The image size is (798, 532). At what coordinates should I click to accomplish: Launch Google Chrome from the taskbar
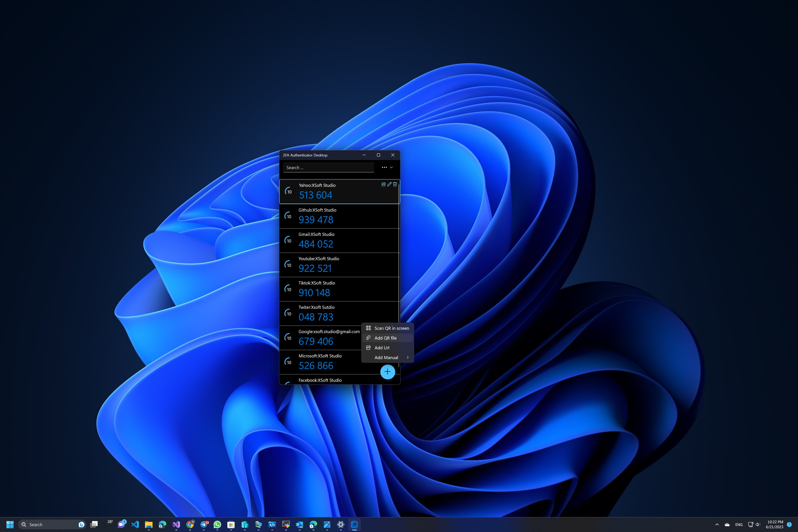click(x=190, y=525)
